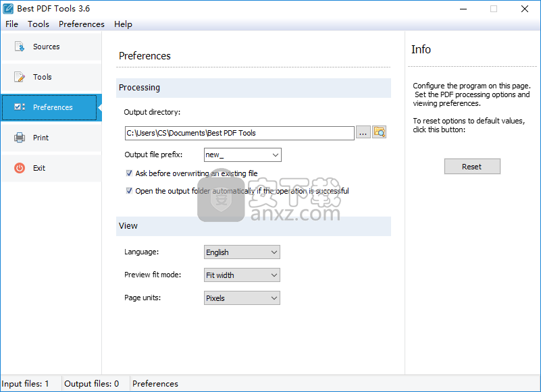The height and width of the screenshot is (392, 541).
Task: Open the File menu
Action: pos(11,24)
